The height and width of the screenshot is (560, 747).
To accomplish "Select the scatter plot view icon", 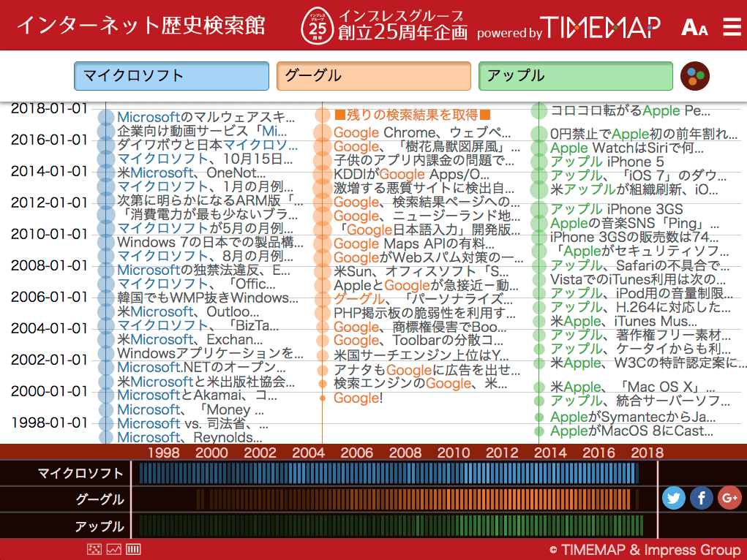I will point(94,549).
